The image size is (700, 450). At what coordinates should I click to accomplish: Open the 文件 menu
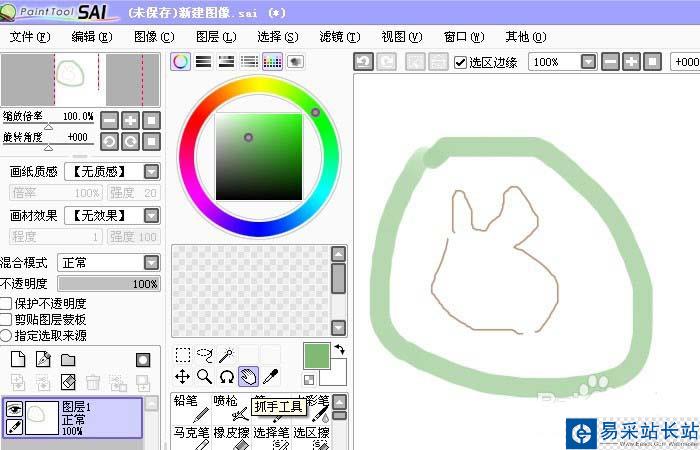[x=30, y=37]
